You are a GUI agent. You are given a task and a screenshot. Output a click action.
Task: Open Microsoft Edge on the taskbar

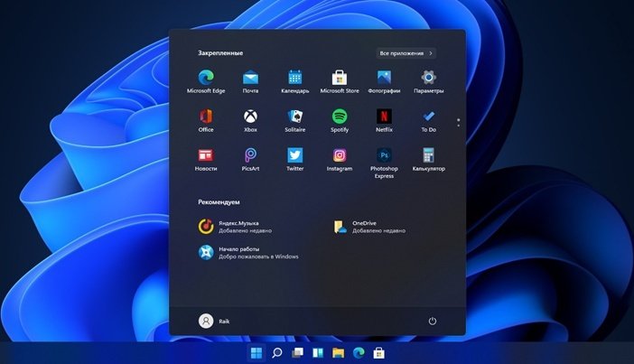pos(359,352)
